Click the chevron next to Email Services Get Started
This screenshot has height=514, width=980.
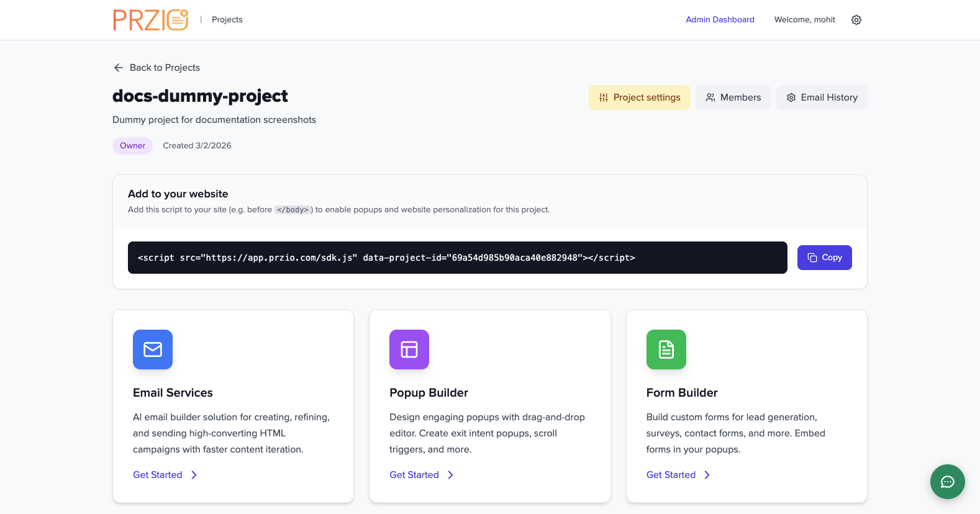tap(194, 475)
